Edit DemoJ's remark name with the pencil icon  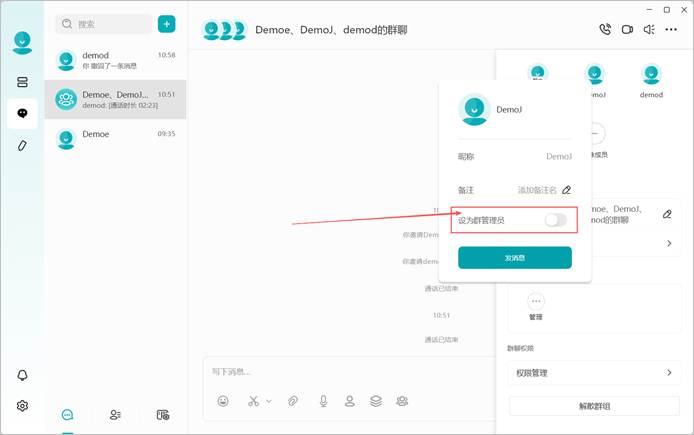click(x=566, y=190)
